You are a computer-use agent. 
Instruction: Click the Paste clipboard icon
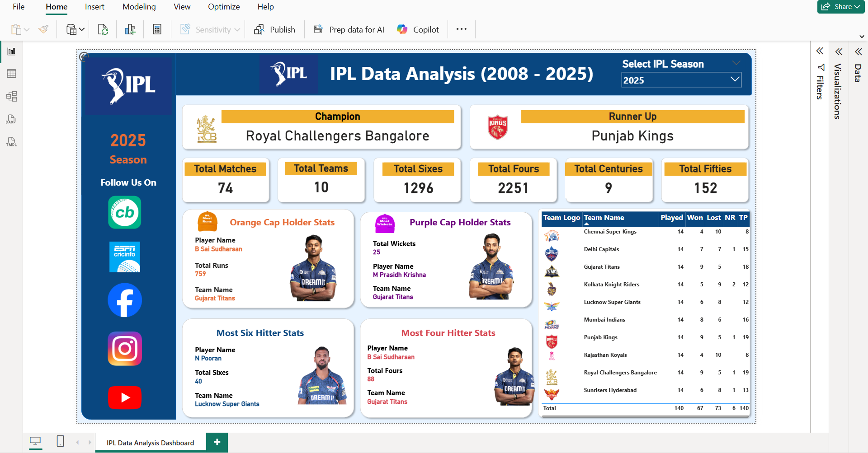click(16, 29)
